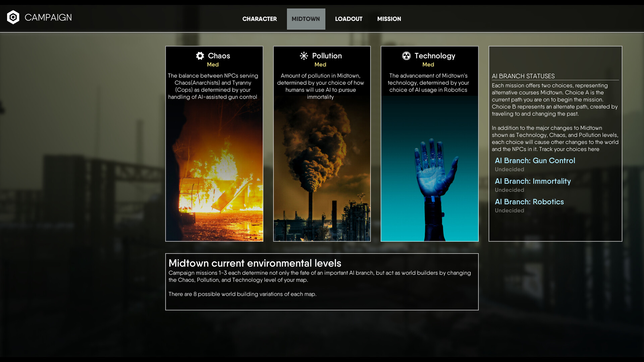Open the CHARACTER tab
This screenshot has width=644, height=362.
pos(260,19)
